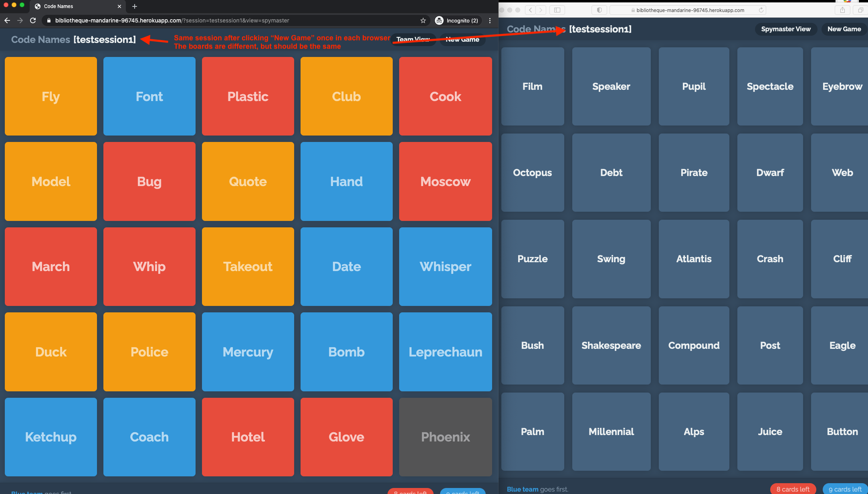Click New Game button in Safari window
The image size is (868, 494).
844,29
